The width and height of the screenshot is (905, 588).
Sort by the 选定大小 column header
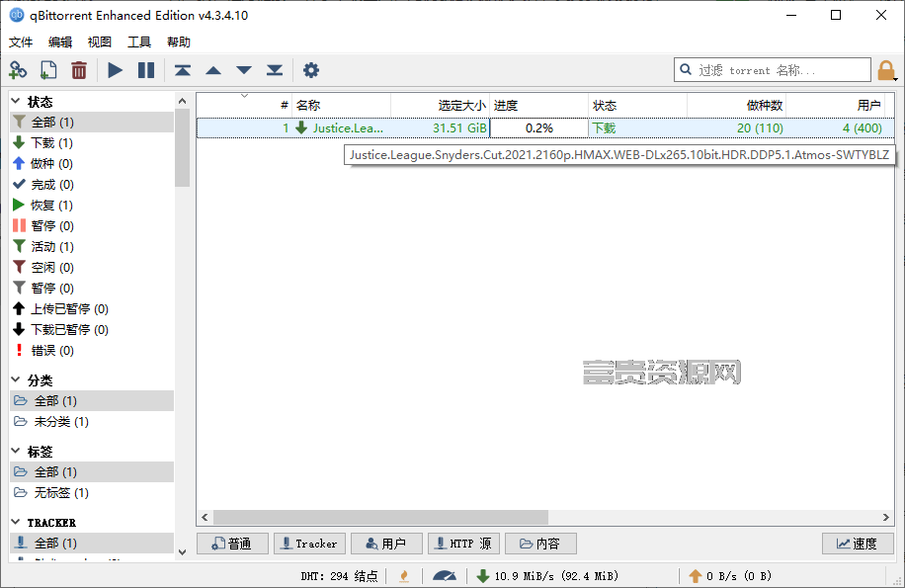tap(441, 105)
